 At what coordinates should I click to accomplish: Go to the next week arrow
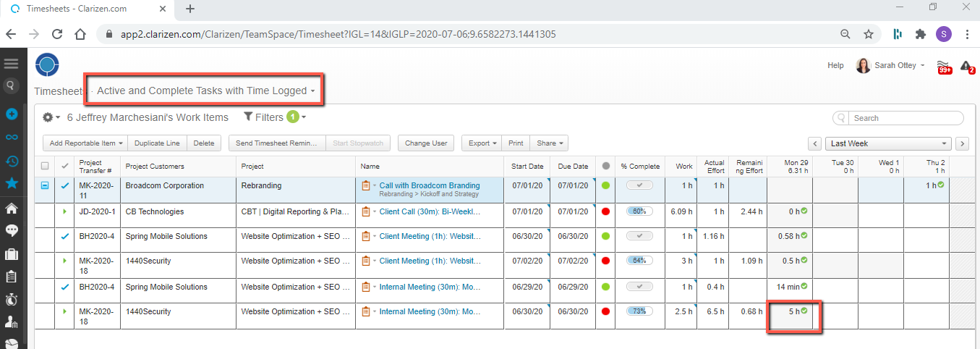point(962,143)
